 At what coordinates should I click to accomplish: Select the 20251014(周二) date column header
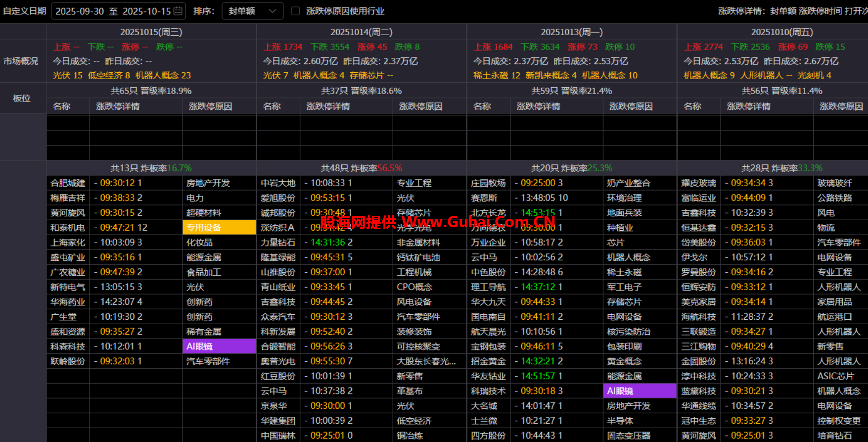point(362,32)
